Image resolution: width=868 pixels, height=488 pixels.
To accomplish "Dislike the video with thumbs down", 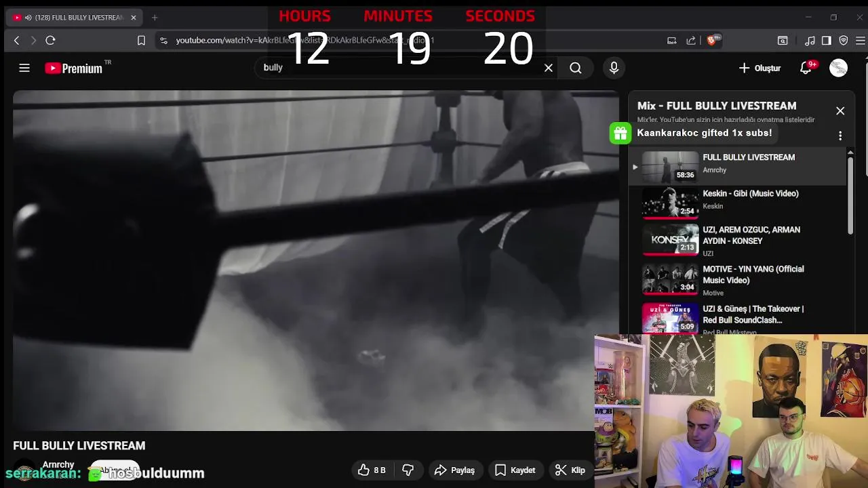I will [x=408, y=470].
